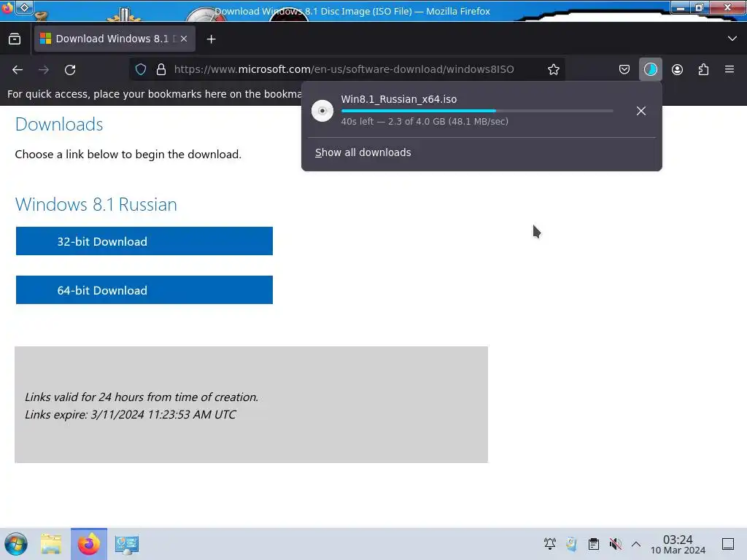This screenshot has height=560, width=747.
Task: Open the clipboard tray icon
Action: tap(594, 544)
